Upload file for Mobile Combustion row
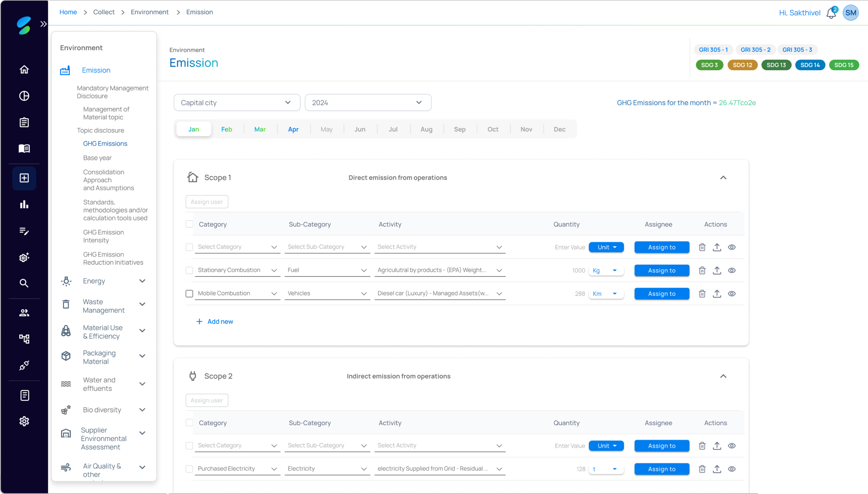 pyautogui.click(x=717, y=294)
